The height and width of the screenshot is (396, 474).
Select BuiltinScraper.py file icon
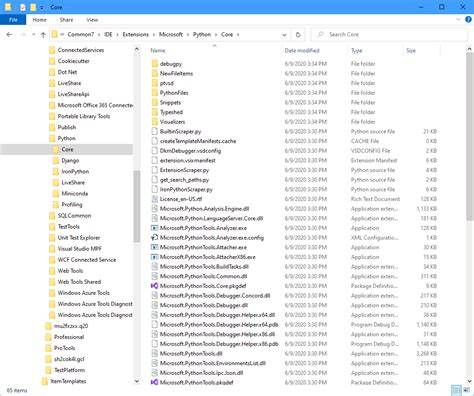155,131
